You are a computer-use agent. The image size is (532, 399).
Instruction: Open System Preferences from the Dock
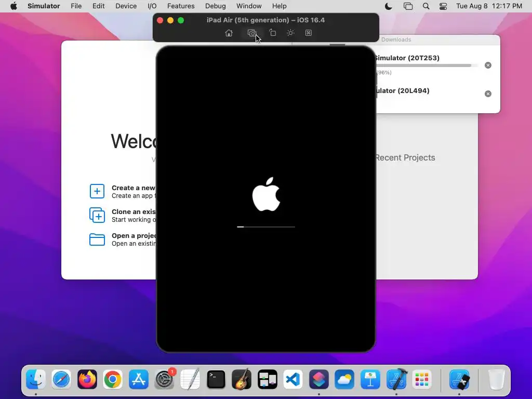tap(164, 379)
